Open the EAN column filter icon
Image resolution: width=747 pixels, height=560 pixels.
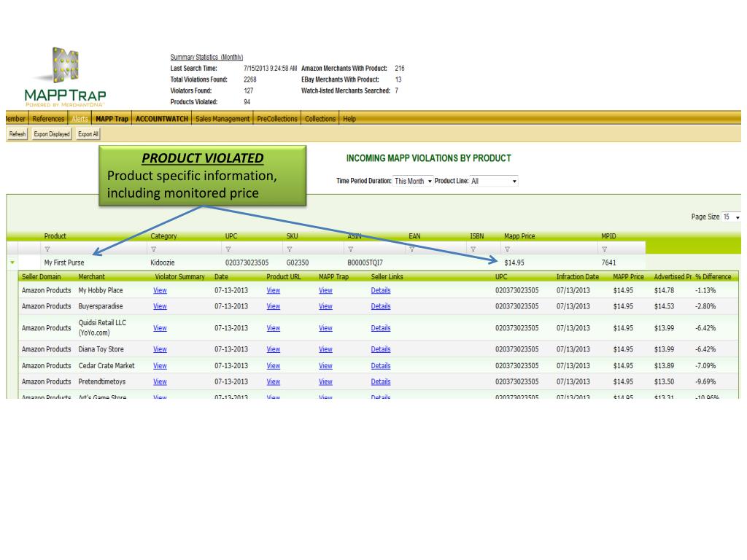pyautogui.click(x=411, y=249)
